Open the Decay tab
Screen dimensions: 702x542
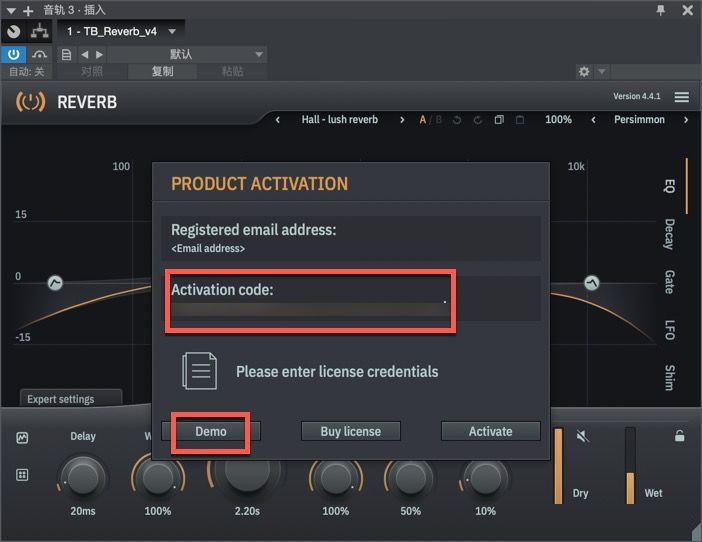coord(670,234)
